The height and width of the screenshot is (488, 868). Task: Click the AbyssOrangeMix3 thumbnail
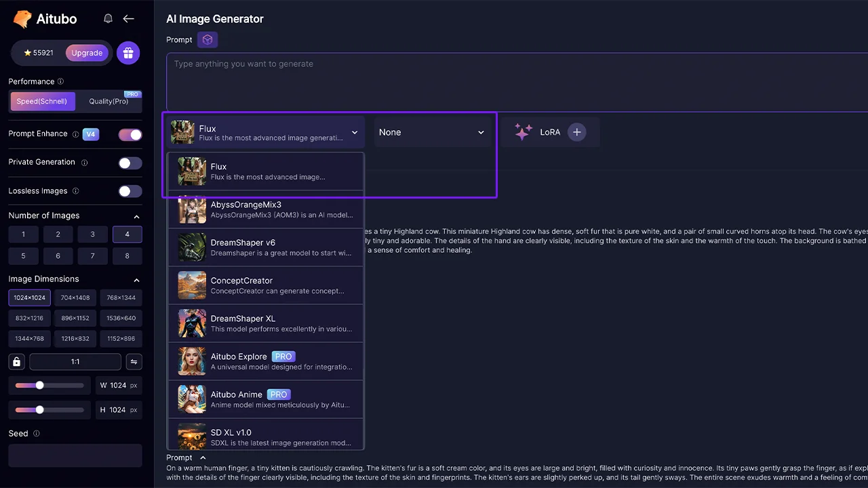point(192,209)
